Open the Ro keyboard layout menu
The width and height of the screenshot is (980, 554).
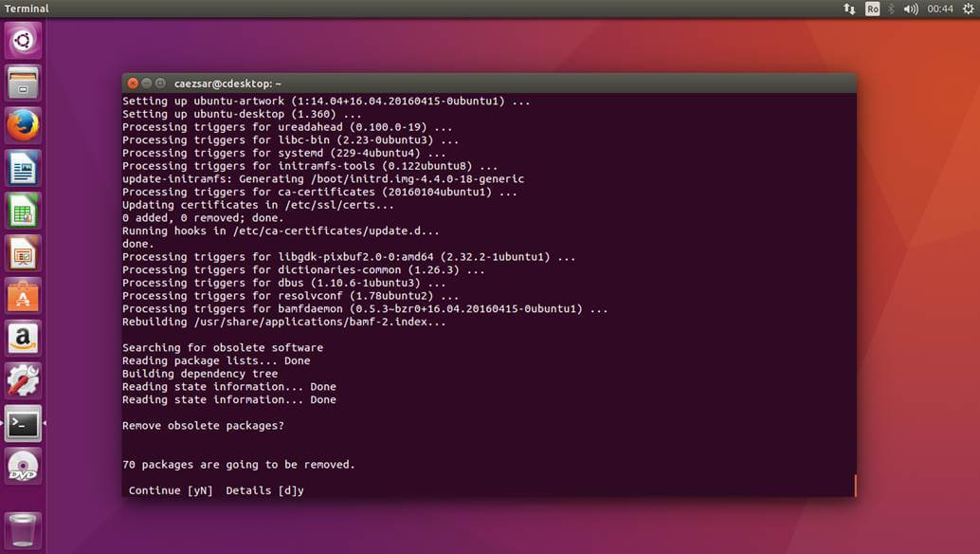click(x=872, y=9)
